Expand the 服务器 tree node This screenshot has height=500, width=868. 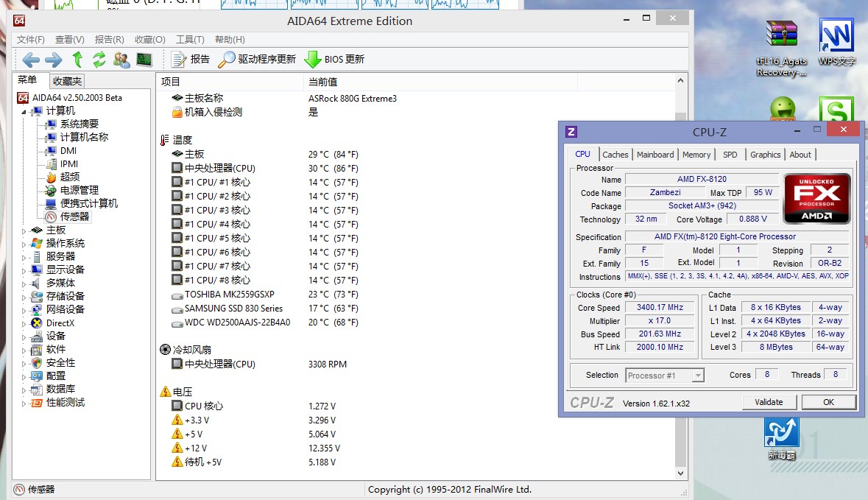(24, 257)
